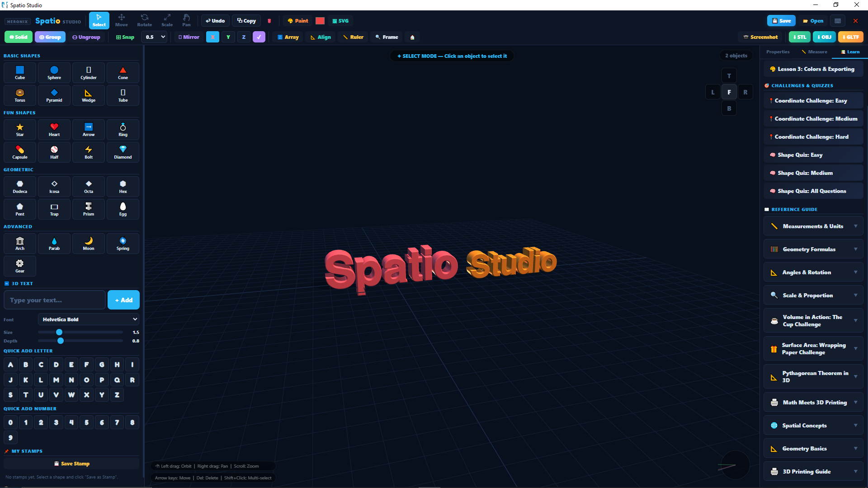Viewport: 868px width, 488px height.
Task: Open the snap increment dropdown
Action: [154, 37]
